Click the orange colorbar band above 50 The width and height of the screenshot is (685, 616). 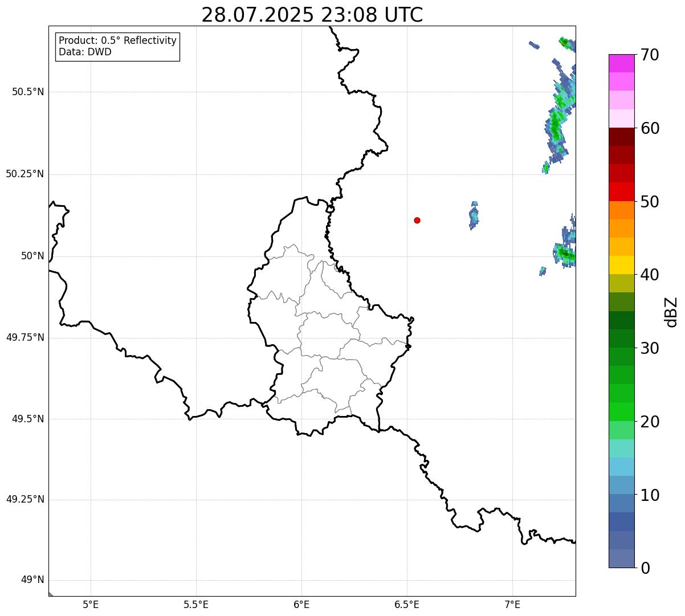[x=622, y=210]
